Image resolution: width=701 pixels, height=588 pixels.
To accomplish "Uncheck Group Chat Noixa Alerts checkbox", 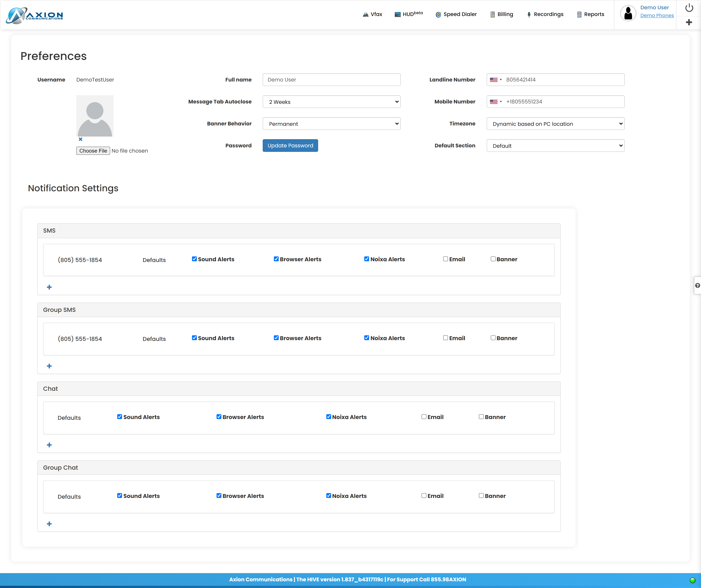I will tap(329, 496).
